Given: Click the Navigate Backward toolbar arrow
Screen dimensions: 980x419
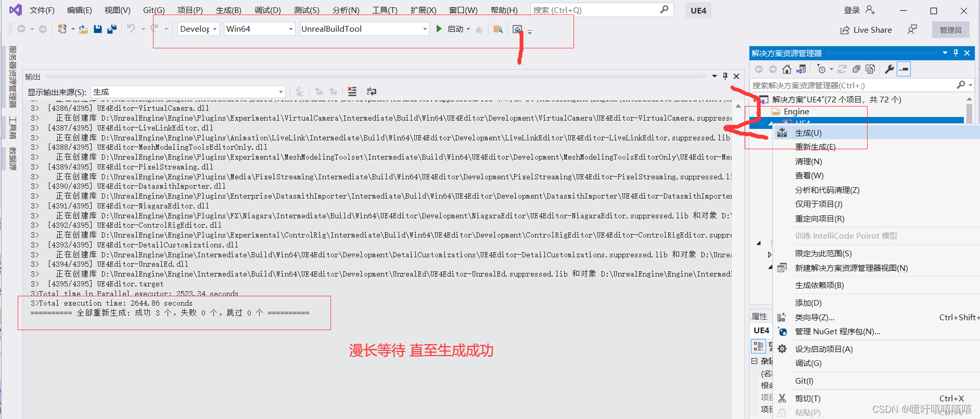Looking at the screenshot, I should 21,29.
